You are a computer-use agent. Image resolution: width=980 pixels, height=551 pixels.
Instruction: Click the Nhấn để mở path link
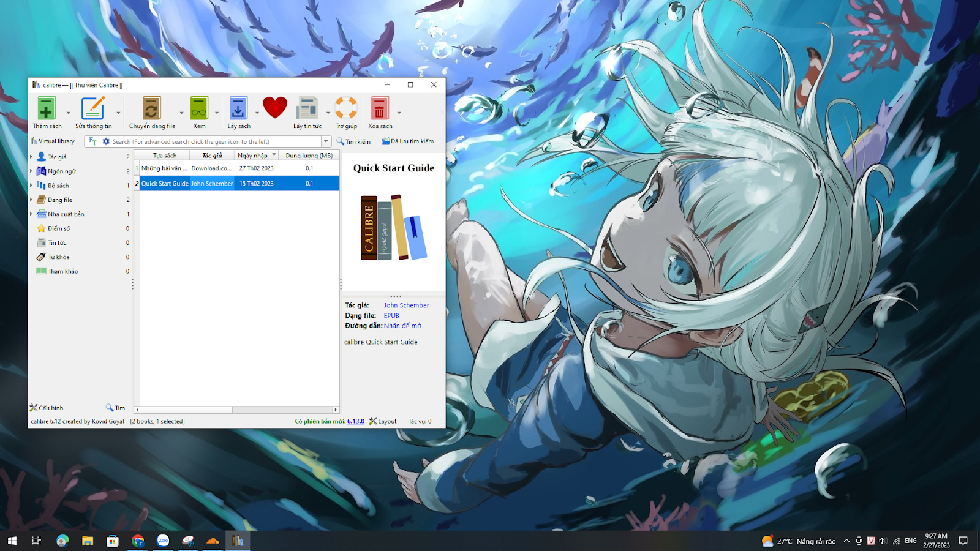click(402, 326)
